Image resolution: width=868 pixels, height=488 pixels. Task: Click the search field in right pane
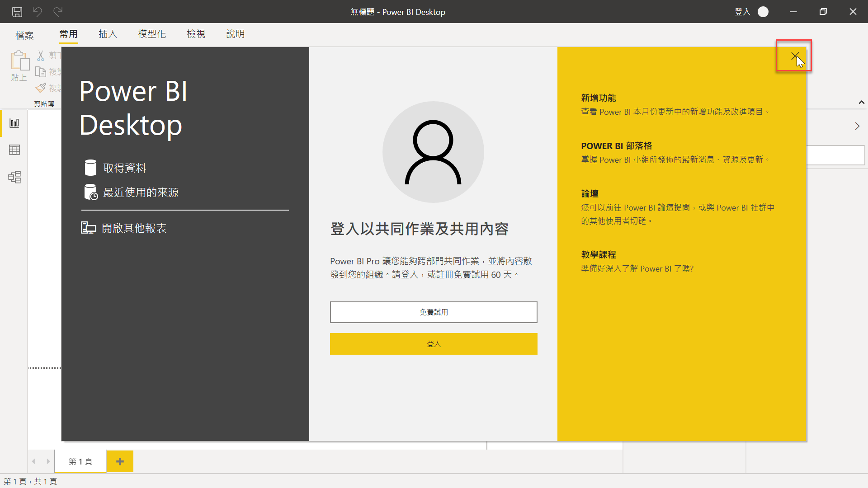pos(836,155)
